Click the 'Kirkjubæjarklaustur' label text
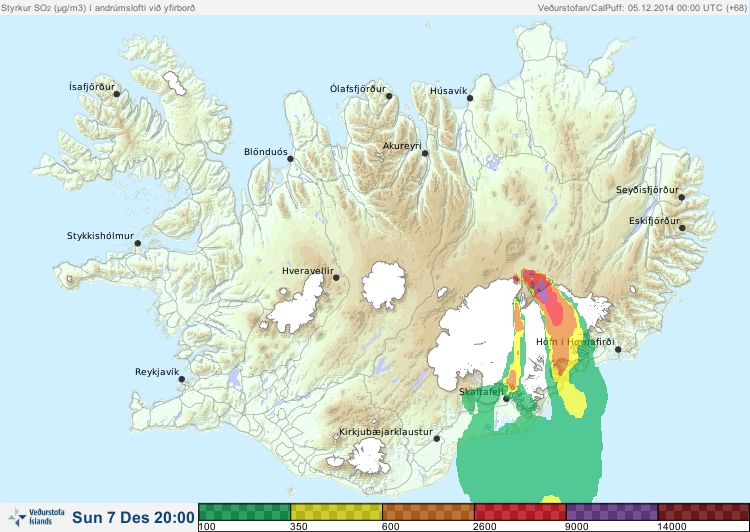This screenshot has width=750, height=532. pyautogui.click(x=386, y=432)
